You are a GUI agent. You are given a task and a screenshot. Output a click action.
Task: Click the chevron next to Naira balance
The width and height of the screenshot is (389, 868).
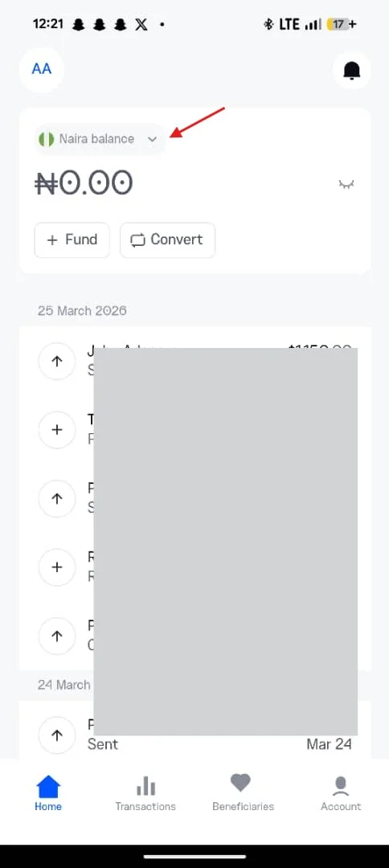[153, 140]
